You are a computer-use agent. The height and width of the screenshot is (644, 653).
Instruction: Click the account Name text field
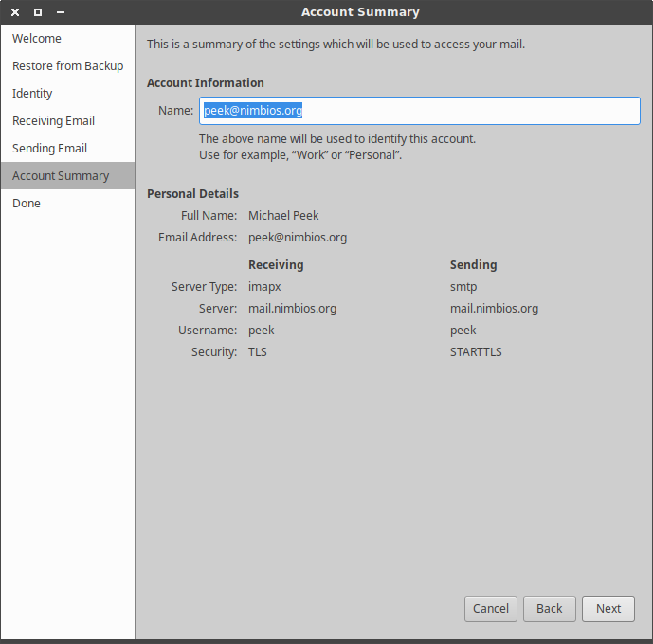(419, 111)
